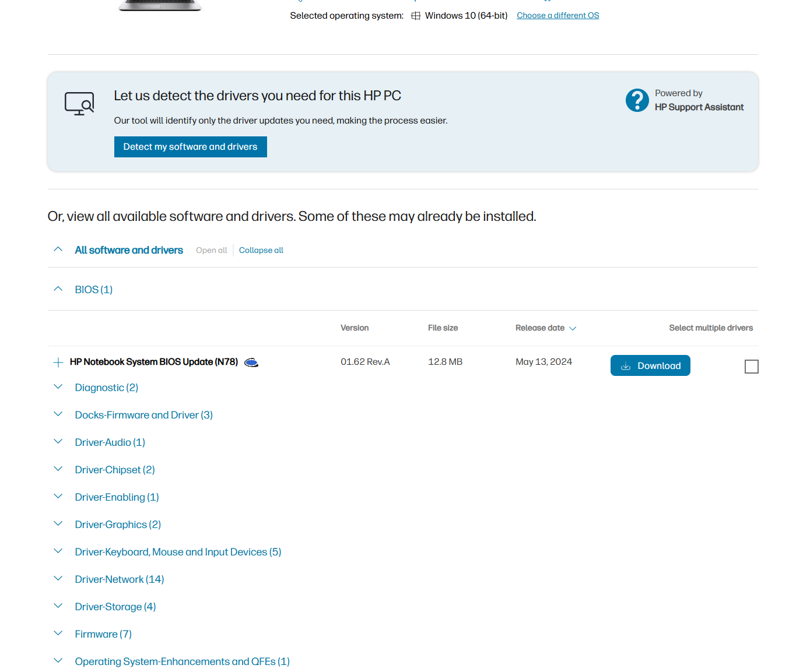
Task: Open the Choose a different OS link
Action: pyautogui.click(x=558, y=16)
